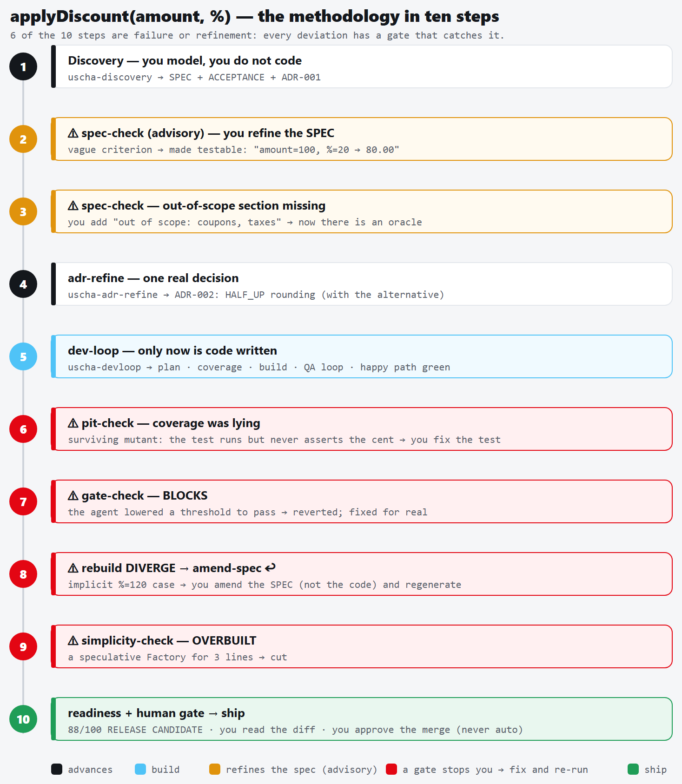Screen dimensions: 682x784
Task: Click warning icon beside rebuild DIVERGE
Action: (73, 568)
